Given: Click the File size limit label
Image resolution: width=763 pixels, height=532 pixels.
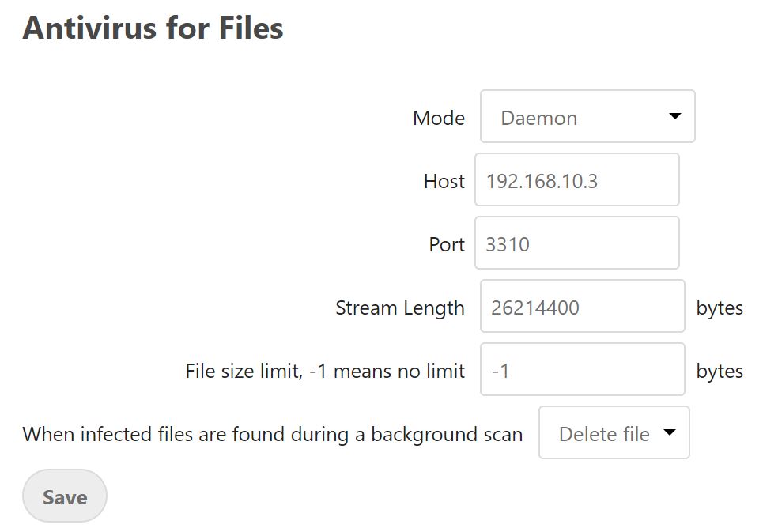Looking at the screenshot, I should click(325, 371).
